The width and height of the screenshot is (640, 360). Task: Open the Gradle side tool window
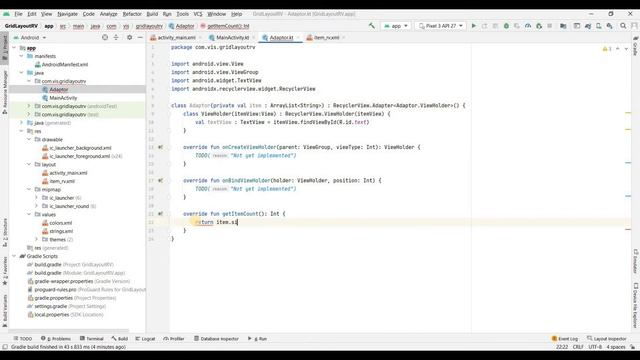pyautogui.click(x=636, y=46)
